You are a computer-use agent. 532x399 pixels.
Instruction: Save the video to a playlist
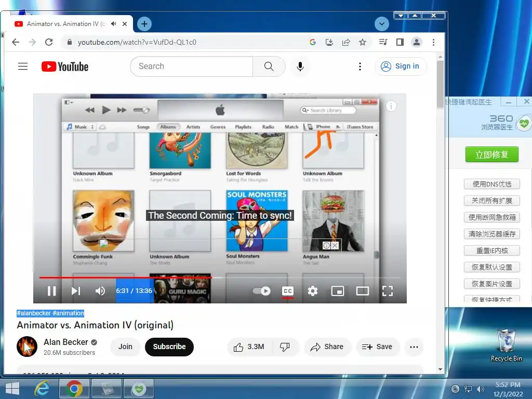point(377,347)
